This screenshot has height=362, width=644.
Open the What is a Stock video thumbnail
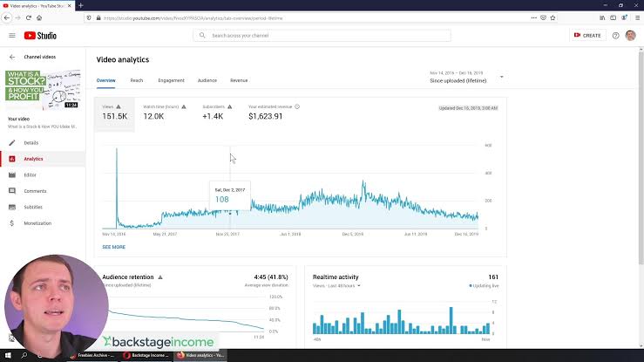point(43,89)
